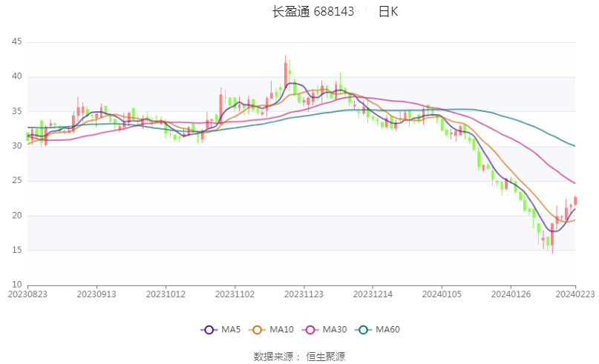Hide the MA30 line via its label
The width and height of the screenshot is (599, 364).
click(335, 330)
